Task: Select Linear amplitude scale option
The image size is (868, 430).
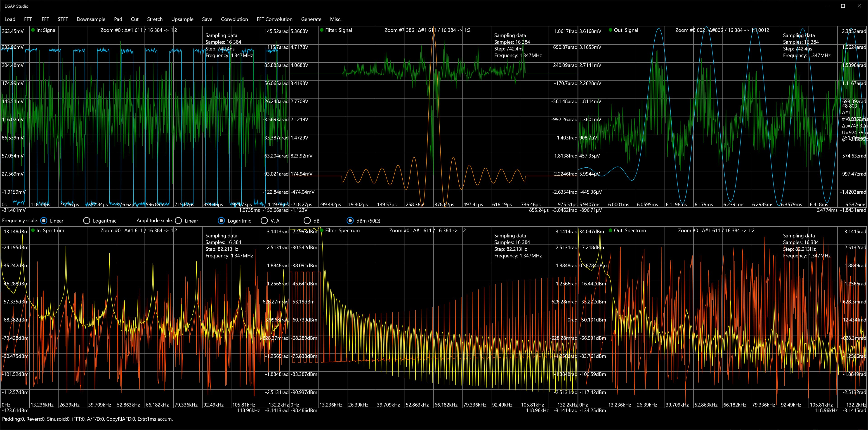Action: coord(179,221)
